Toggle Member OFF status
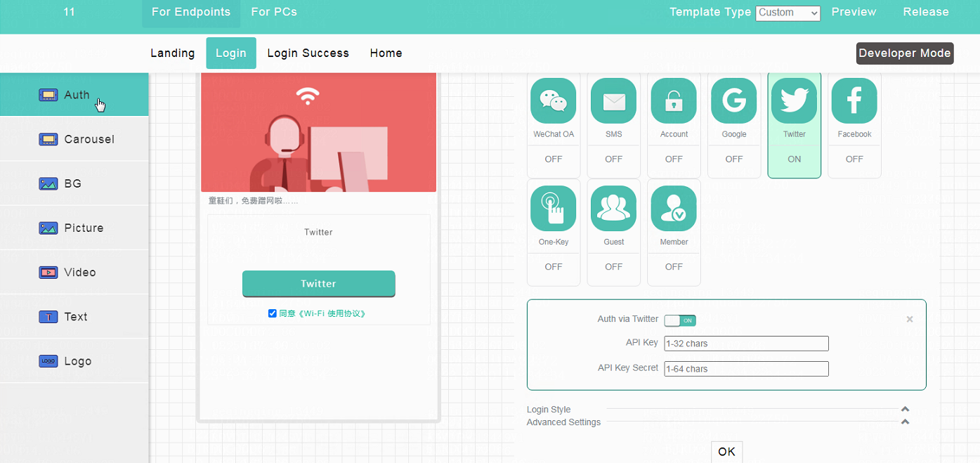This screenshot has height=463, width=980. pyautogui.click(x=674, y=266)
